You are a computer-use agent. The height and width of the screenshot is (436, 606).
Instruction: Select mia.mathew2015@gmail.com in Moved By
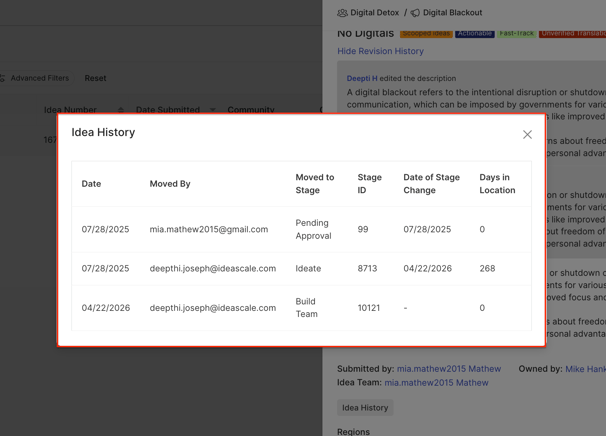[x=209, y=229]
